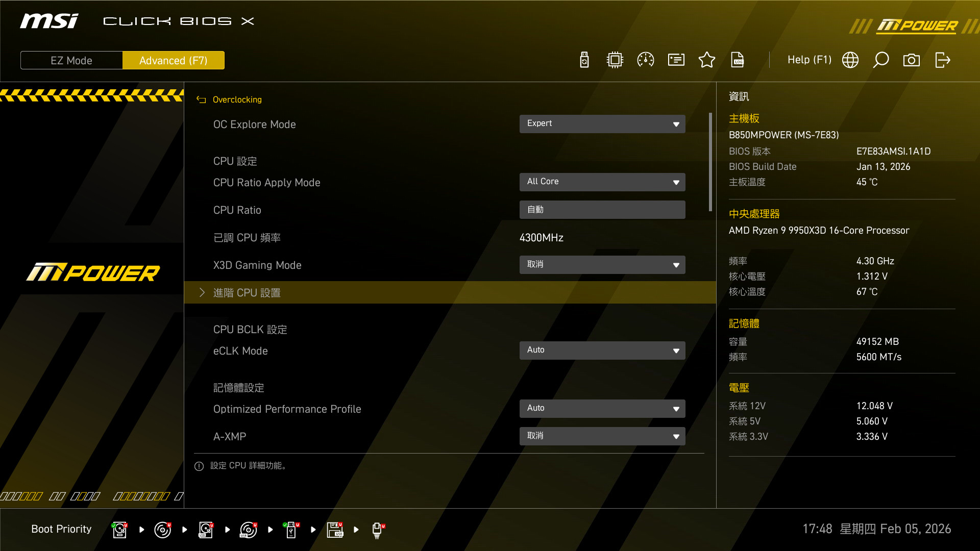Viewport: 980px width, 551px height.
Task: Select Advanced (F7) mode
Action: (x=174, y=60)
